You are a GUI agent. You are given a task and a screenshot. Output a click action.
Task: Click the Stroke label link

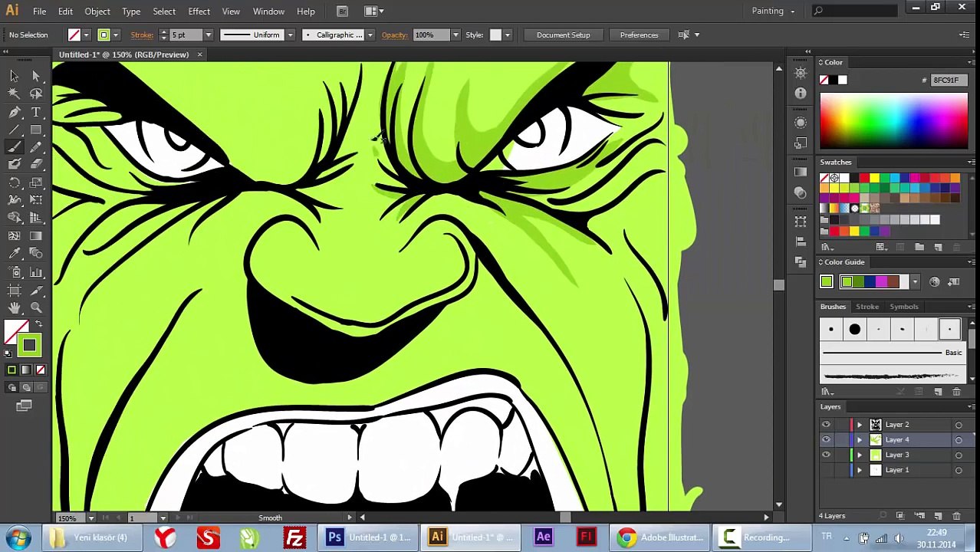coord(141,35)
